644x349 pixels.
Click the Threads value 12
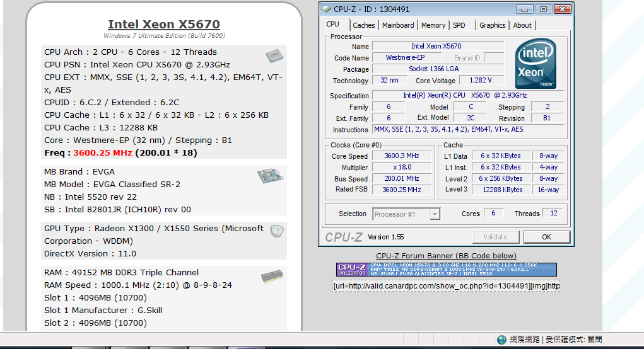click(554, 214)
